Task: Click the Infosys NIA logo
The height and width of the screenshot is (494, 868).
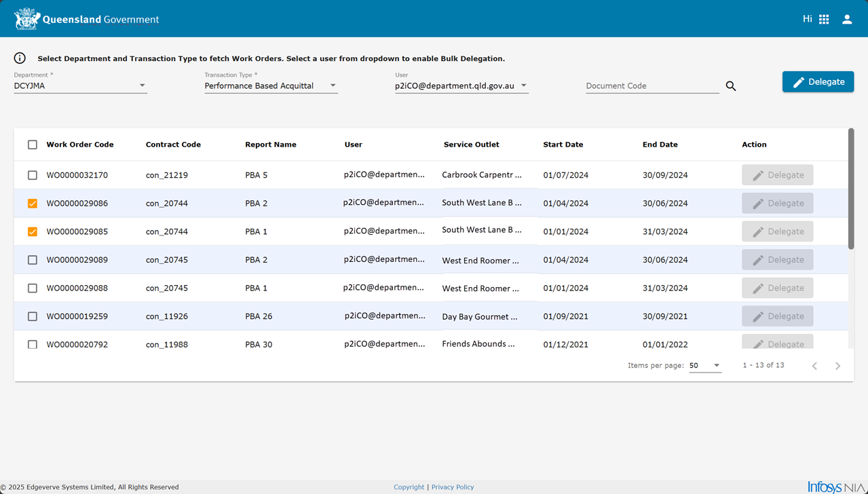Action: pyautogui.click(x=835, y=487)
